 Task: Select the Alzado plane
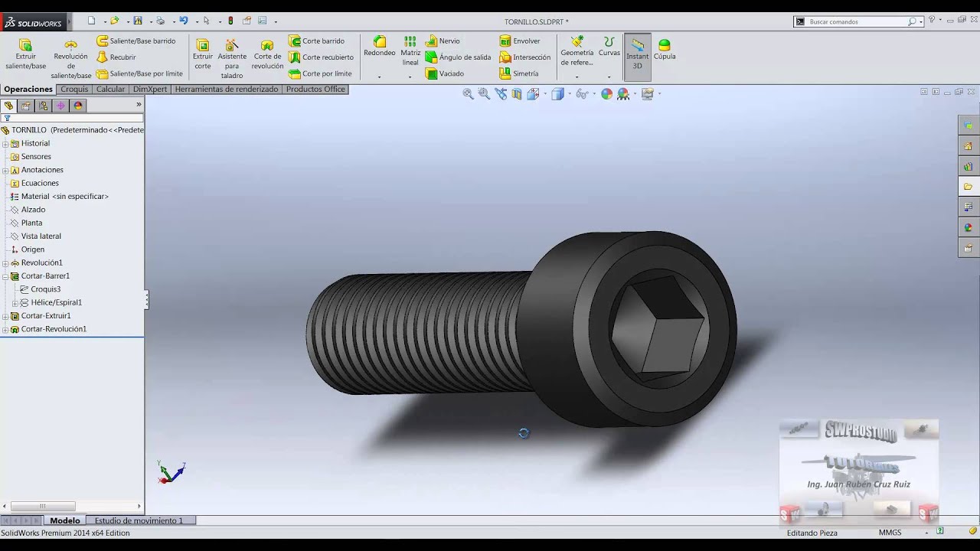tap(28, 210)
